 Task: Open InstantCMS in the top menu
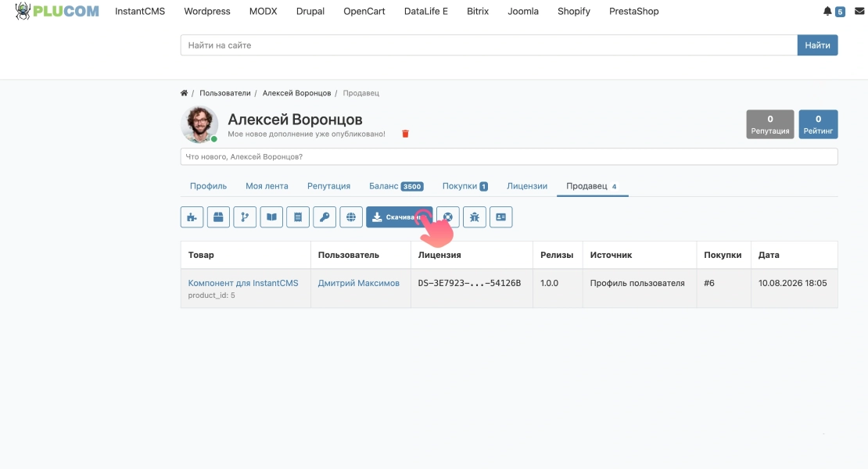[140, 11]
